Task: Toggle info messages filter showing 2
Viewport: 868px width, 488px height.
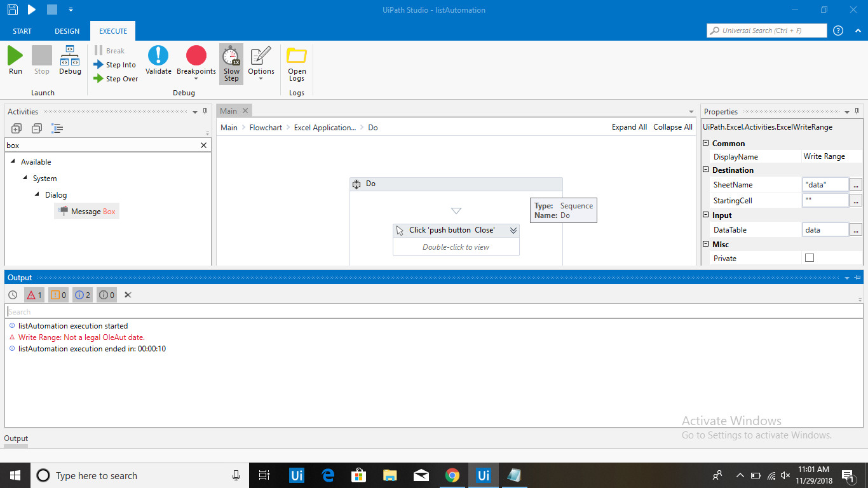Action: [82, 295]
